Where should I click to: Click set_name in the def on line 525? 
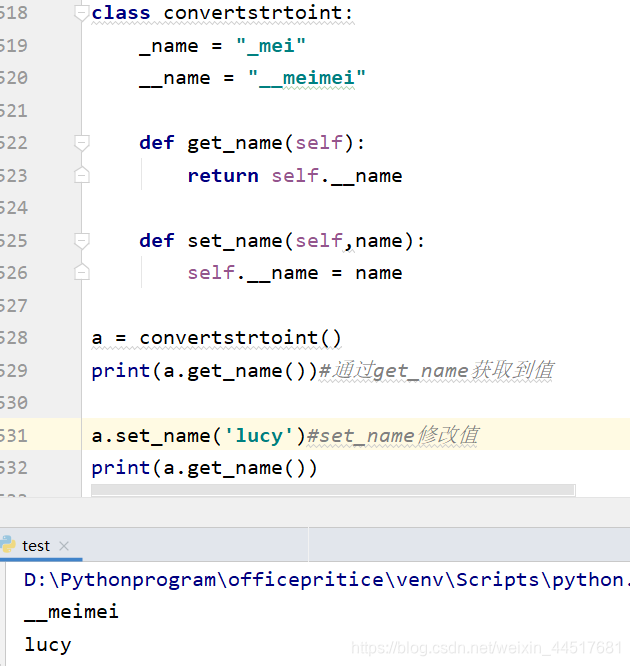tap(235, 241)
